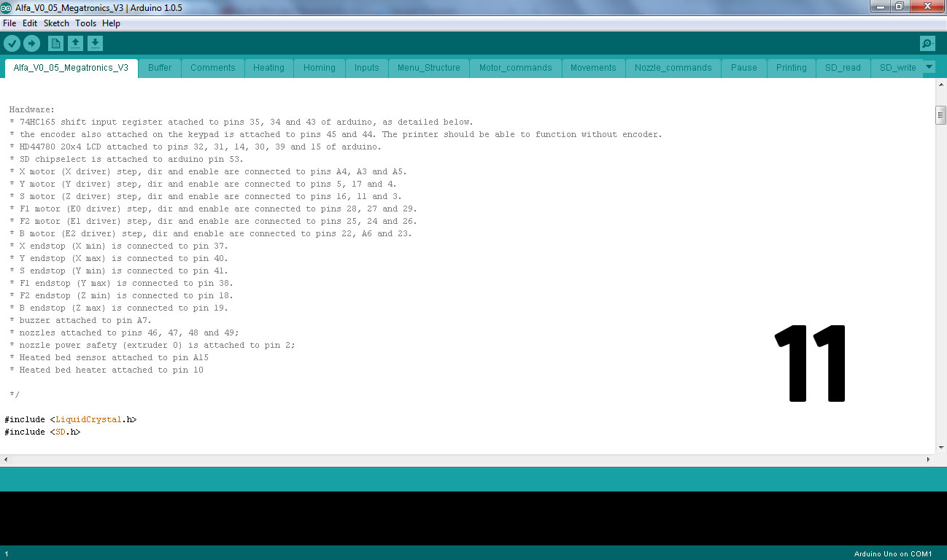Switch to the Pause tab

tap(744, 68)
